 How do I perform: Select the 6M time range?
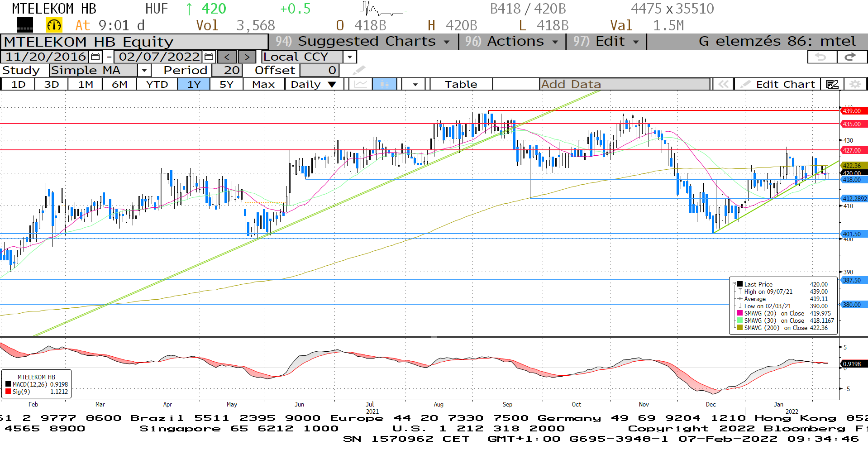119,84
